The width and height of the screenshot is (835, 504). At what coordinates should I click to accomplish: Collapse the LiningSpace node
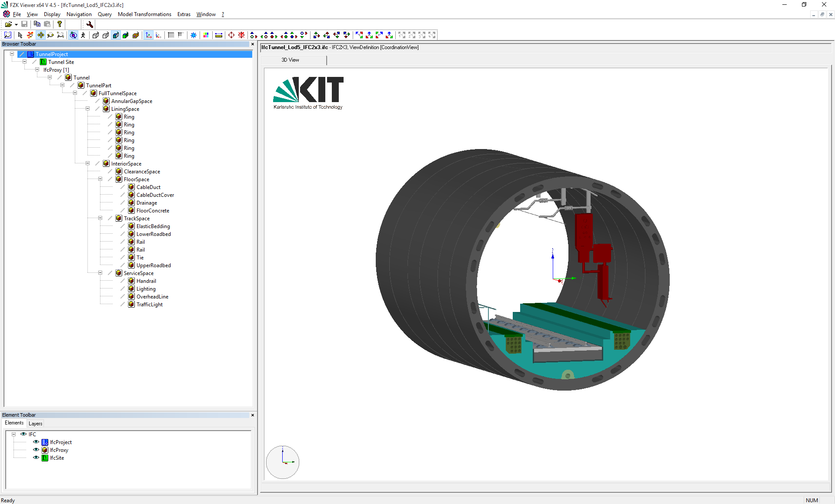pyautogui.click(x=87, y=109)
